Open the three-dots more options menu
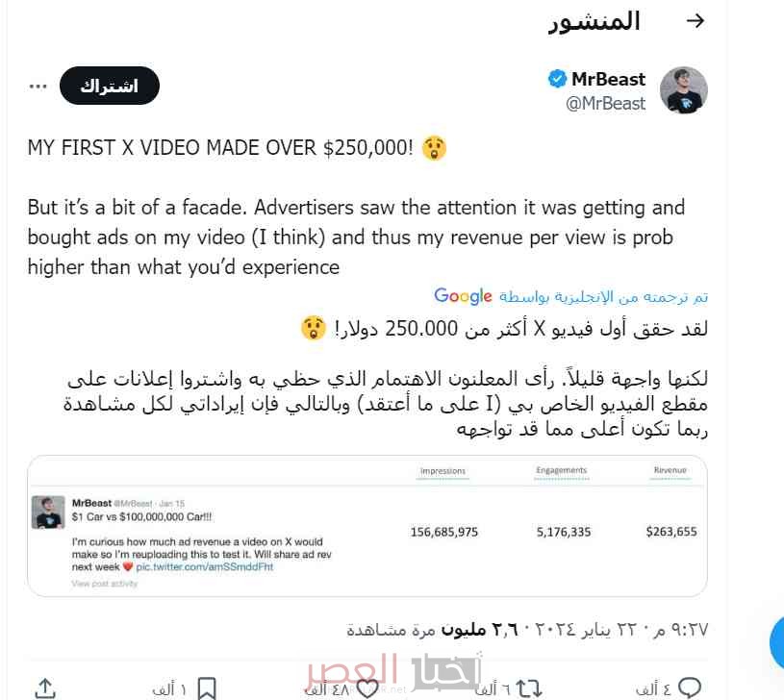 (38, 87)
